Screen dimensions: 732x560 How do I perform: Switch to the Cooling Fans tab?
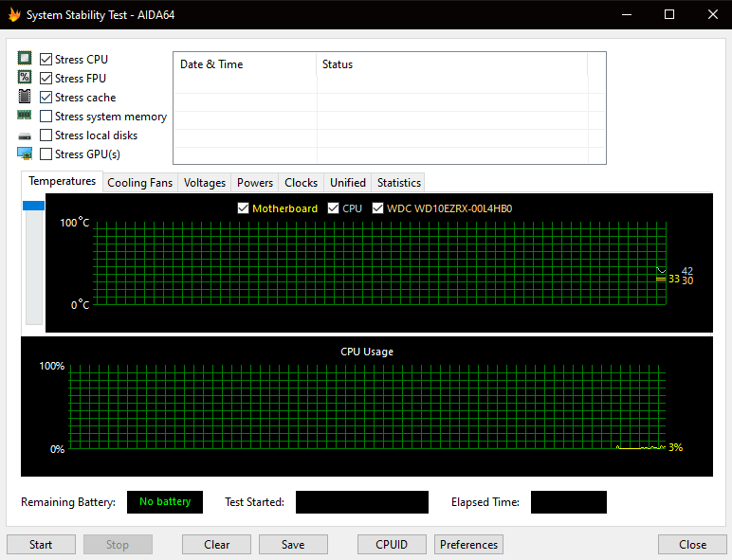pyautogui.click(x=140, y=183)
